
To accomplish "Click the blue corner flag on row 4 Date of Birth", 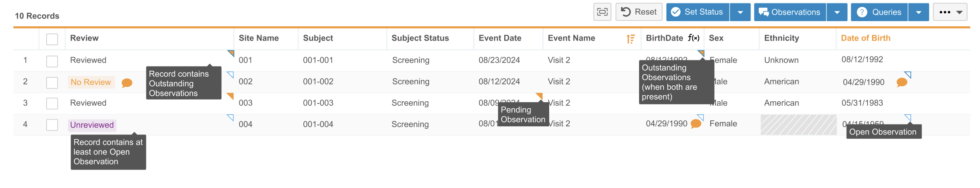I will tap(908, 117).
